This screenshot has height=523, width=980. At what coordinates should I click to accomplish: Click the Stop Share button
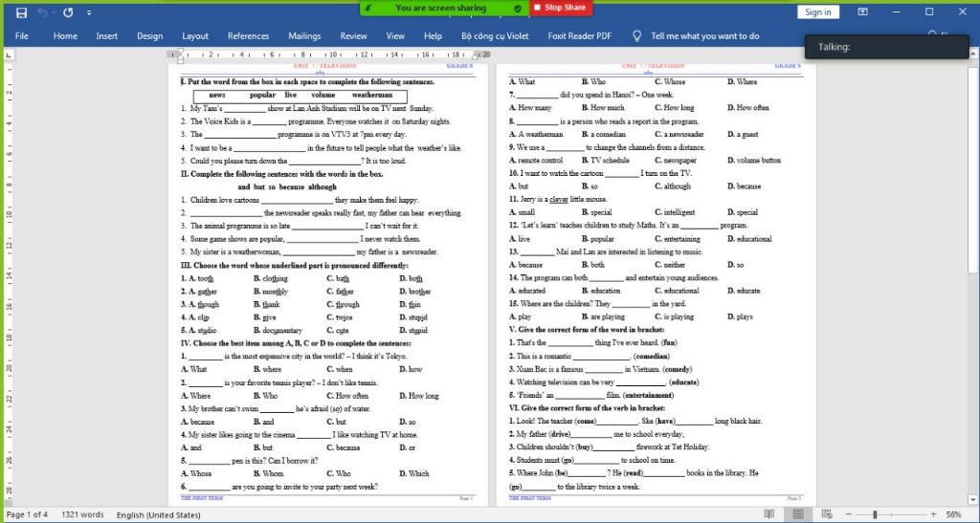point(561,8)
